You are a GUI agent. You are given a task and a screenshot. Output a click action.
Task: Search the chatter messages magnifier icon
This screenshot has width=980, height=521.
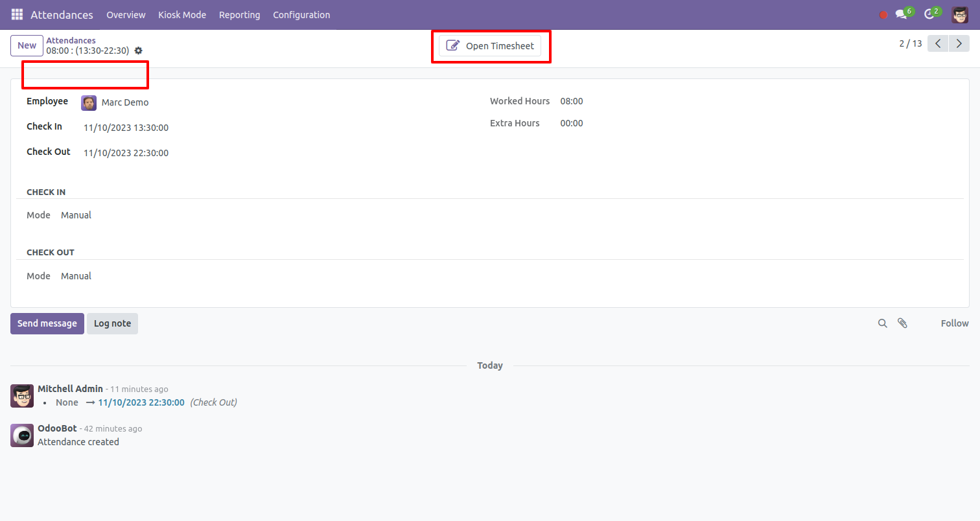click(x=882, y=323)
